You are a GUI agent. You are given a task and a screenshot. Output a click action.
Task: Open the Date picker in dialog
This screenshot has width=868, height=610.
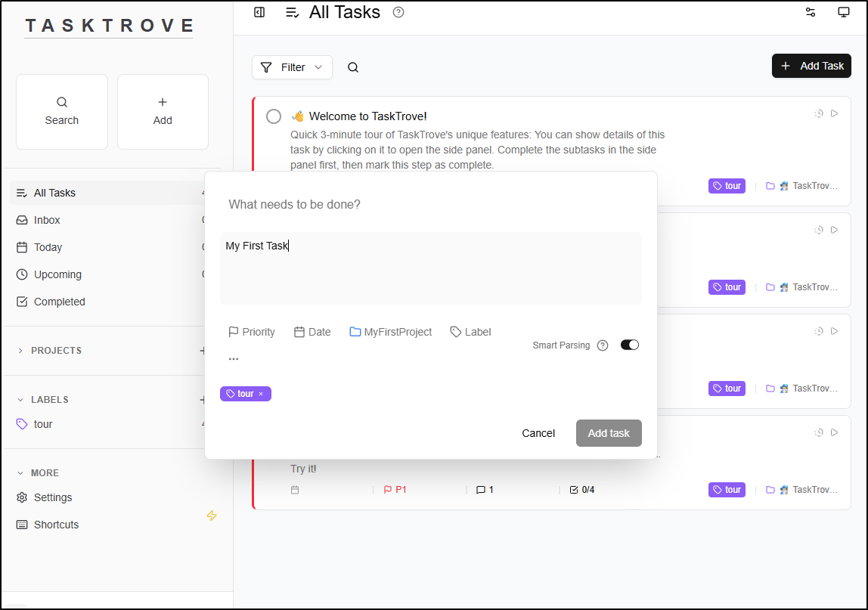tap(312, 332)
